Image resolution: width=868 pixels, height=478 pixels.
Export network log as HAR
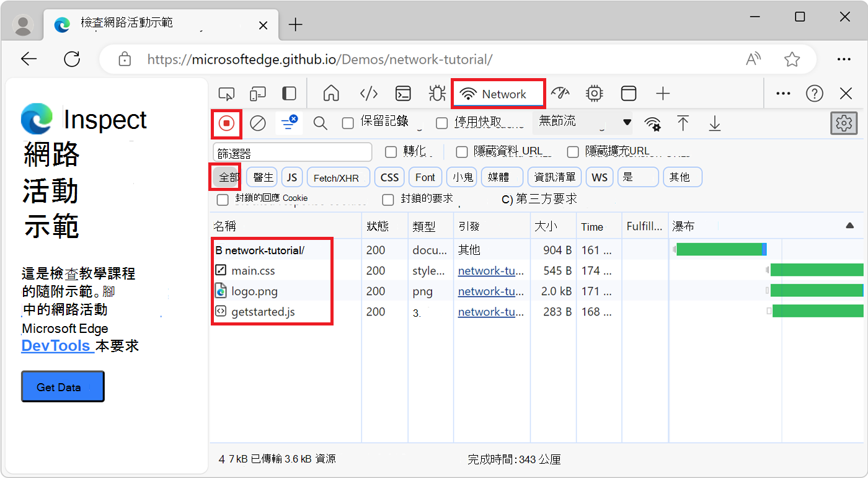[714, 123]
